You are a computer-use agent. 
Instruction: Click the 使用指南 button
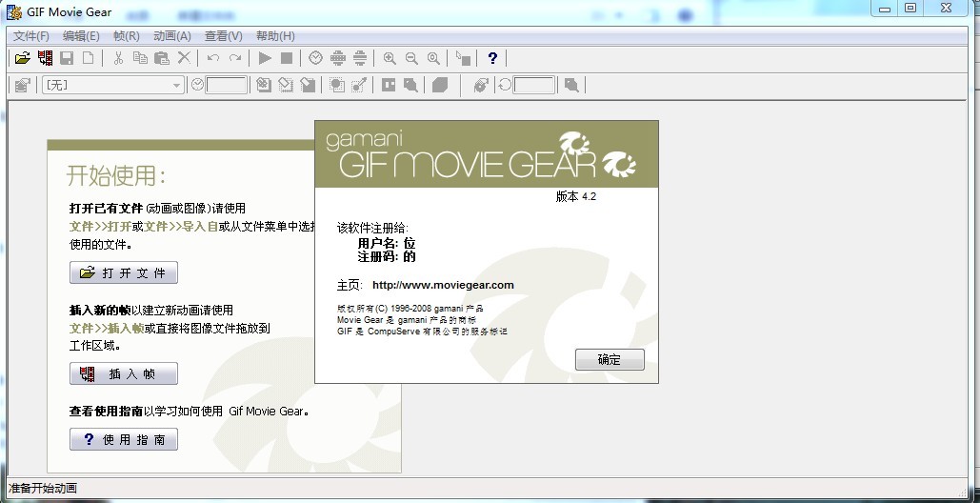coord(124,439)
